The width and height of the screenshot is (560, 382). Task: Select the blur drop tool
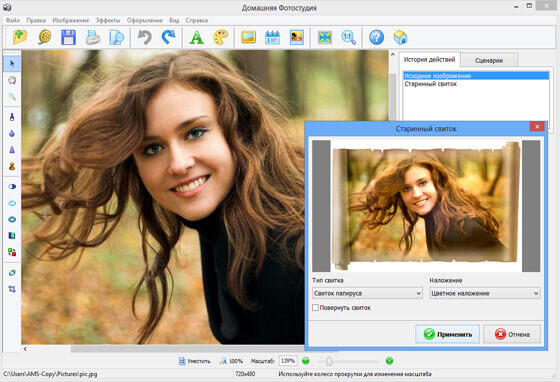(12, 134)
